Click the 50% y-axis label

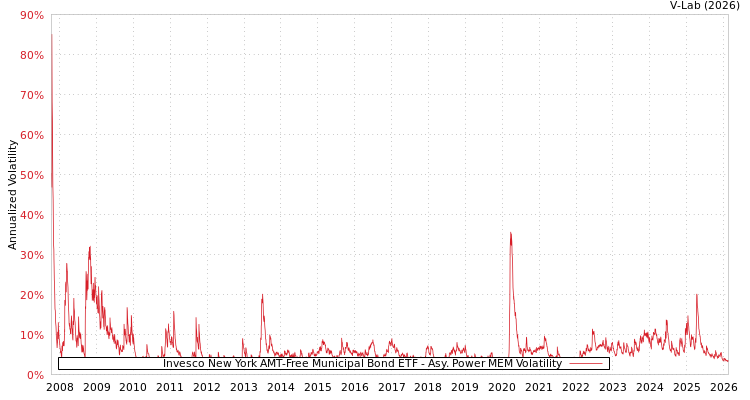click(32, 175)
